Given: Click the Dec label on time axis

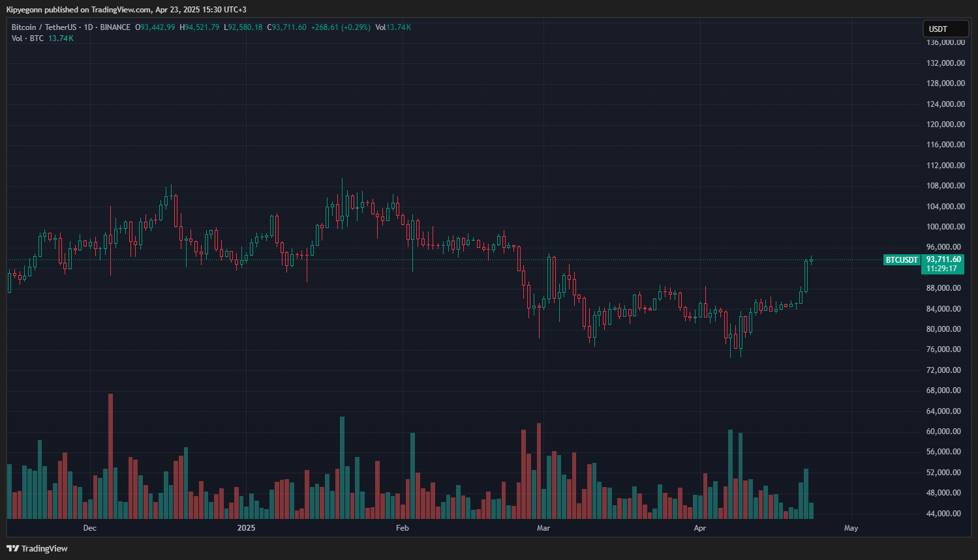Looking at the screenshot, I should coord(90,528).
